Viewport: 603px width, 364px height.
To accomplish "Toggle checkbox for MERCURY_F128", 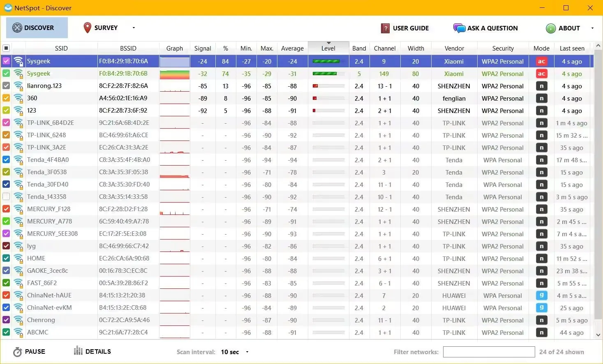I will (x=6, y=209).
